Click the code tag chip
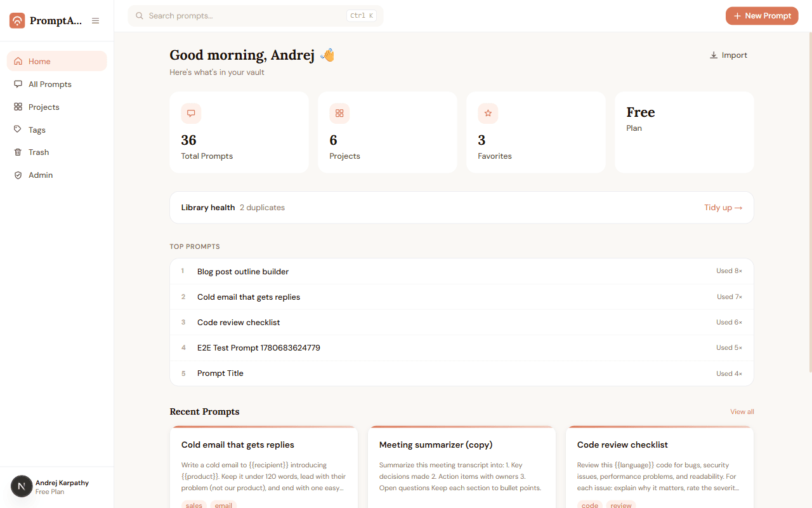812x508 pixels. [x=590, y=505]
